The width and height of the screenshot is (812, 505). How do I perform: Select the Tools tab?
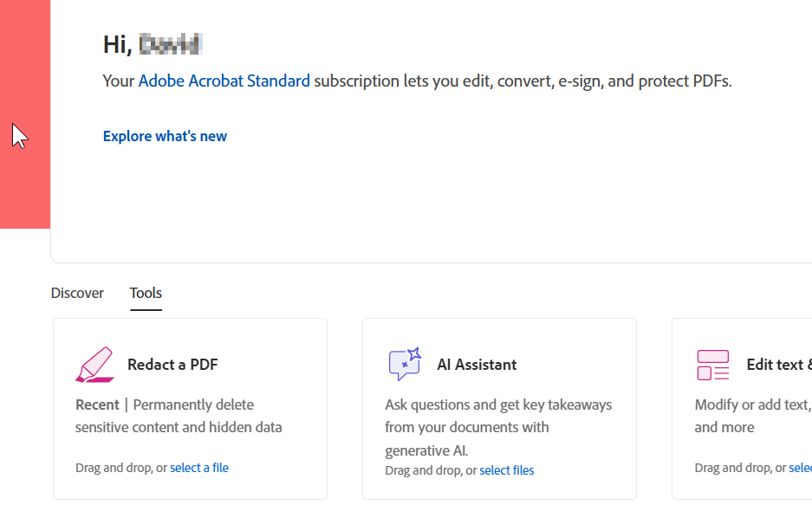pos(146,293)
